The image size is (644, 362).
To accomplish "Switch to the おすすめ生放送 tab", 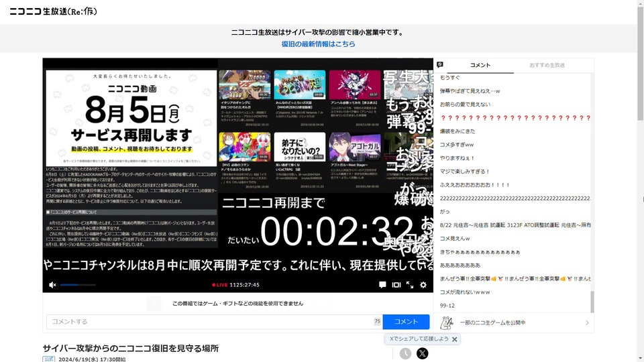I will 547,65.
